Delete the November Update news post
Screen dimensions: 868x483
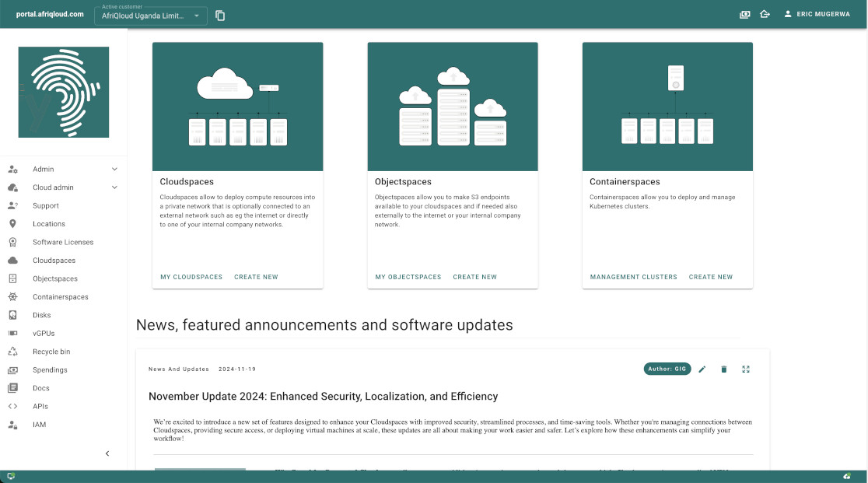[x=724, y=369]
